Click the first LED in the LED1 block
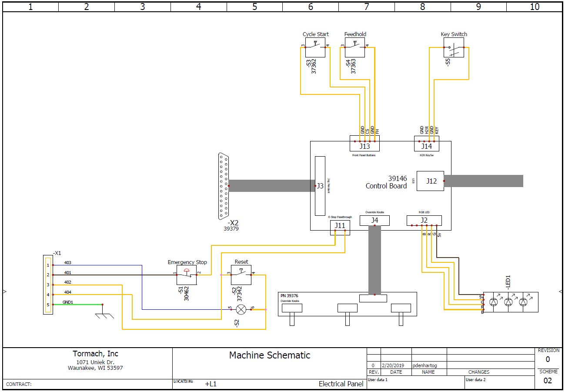565x392 pixels. click(494, 302)
